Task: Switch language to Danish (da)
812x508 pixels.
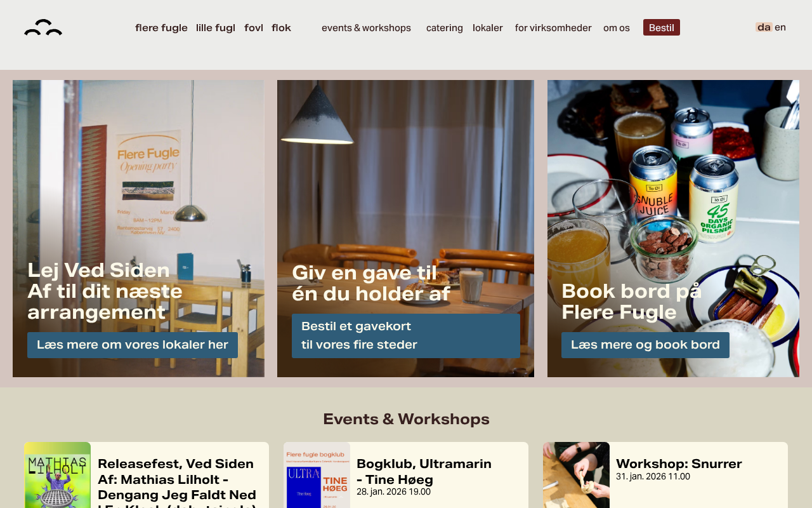Action: (764, 27)
